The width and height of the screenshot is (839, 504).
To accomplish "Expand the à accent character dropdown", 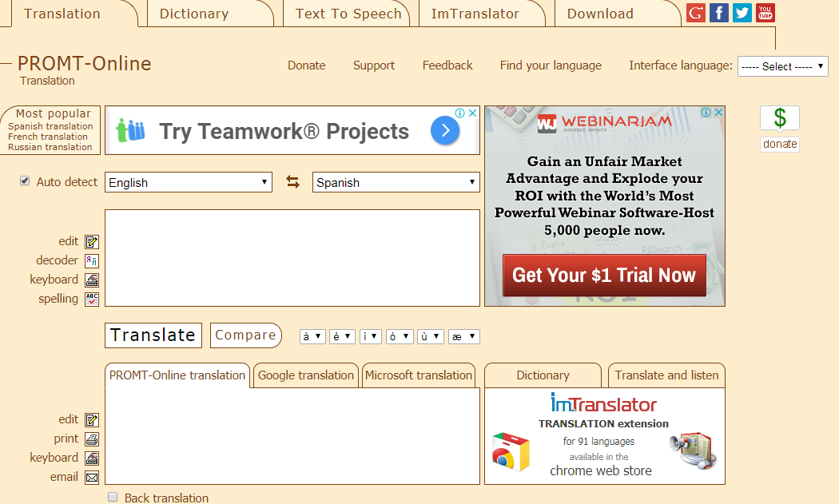I will (x=312, y=336).
